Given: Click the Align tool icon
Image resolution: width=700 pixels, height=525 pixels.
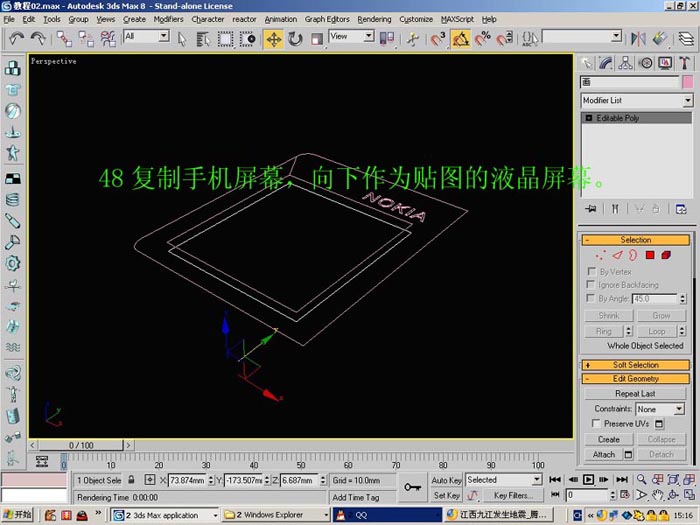Looking at the screenshot, I should pos(660,39).
